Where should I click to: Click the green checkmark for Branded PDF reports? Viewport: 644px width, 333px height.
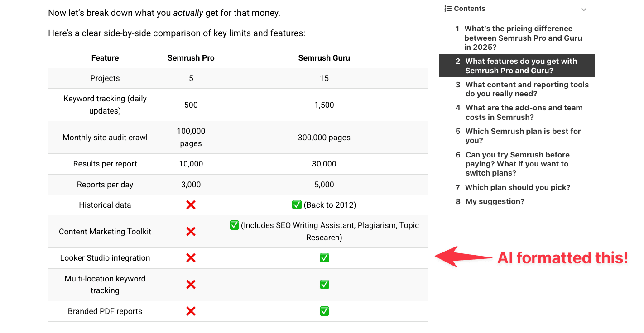[324, 311]
